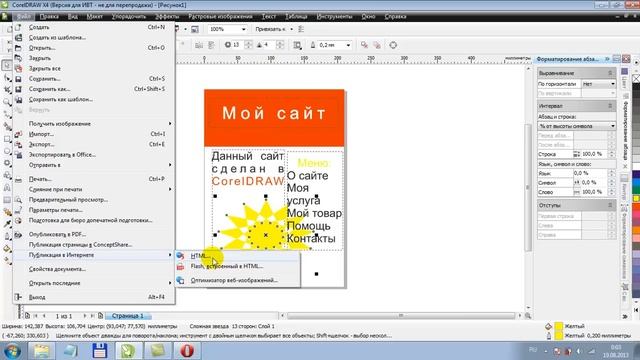The height and width of the screenshot is (360, 640).
Task: Collapse the 'Выравнивание' section
Action: click(610, 73)
